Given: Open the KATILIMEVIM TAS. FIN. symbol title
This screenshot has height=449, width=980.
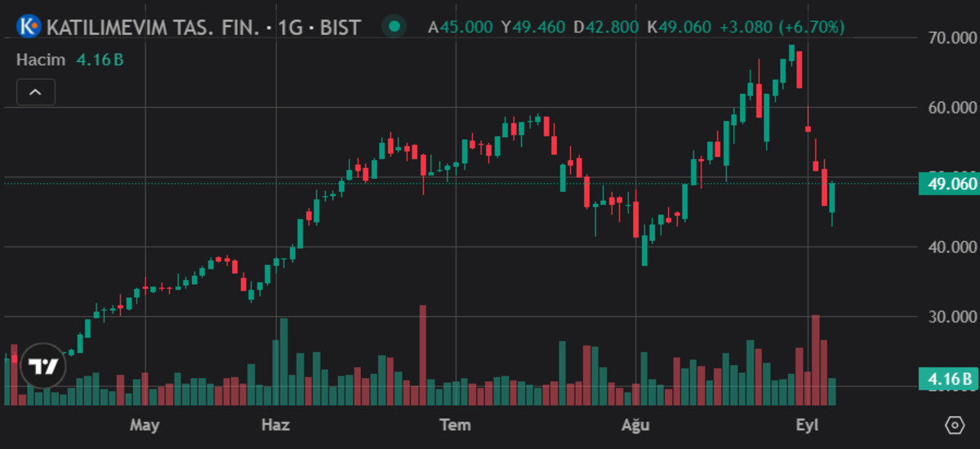Looking at the screenshot, I should pyautogui.click(x=203, y=27).
